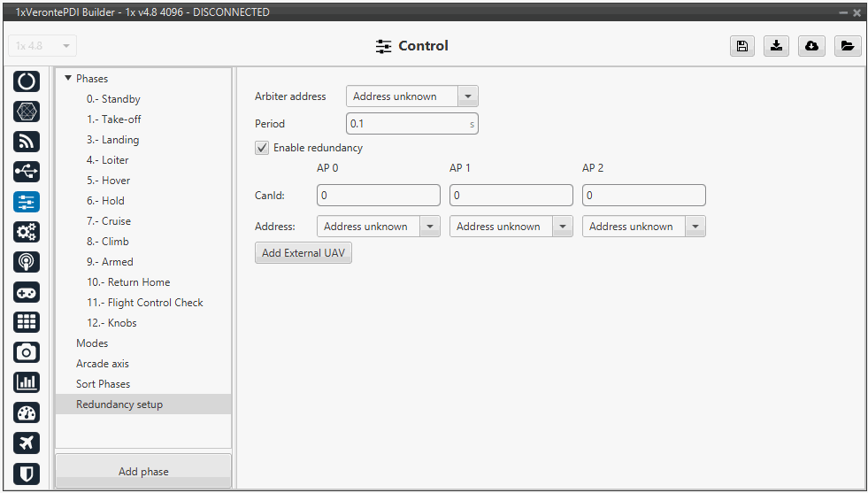
Task: Select the camera icon in sidebar
Action: tap(27, 352)
